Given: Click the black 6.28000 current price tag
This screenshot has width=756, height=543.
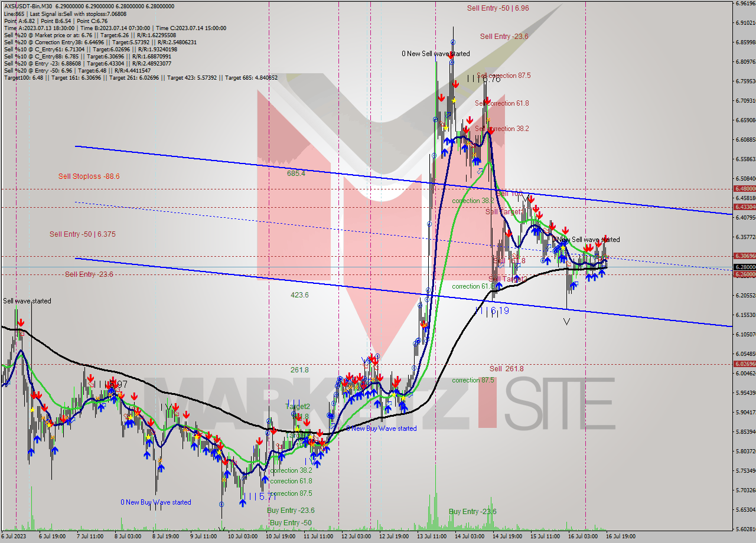Looking at the screenshot, I should [x=744, y=267].
